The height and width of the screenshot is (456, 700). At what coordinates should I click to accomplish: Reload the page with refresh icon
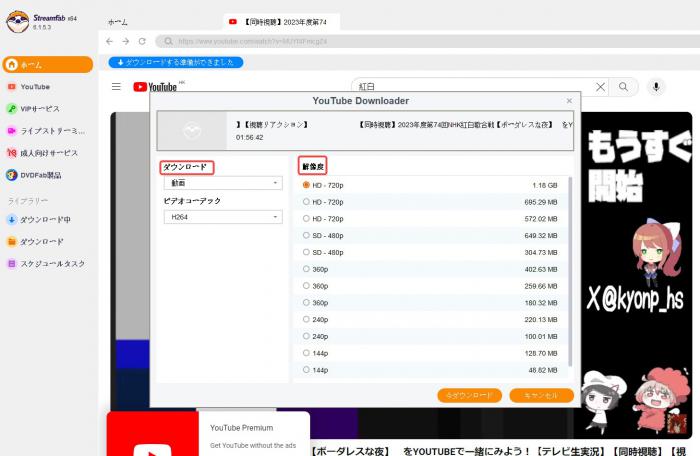[x=142, y=41]
